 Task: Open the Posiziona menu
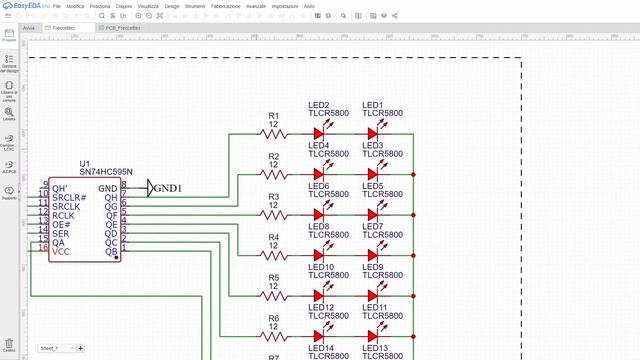100,7
